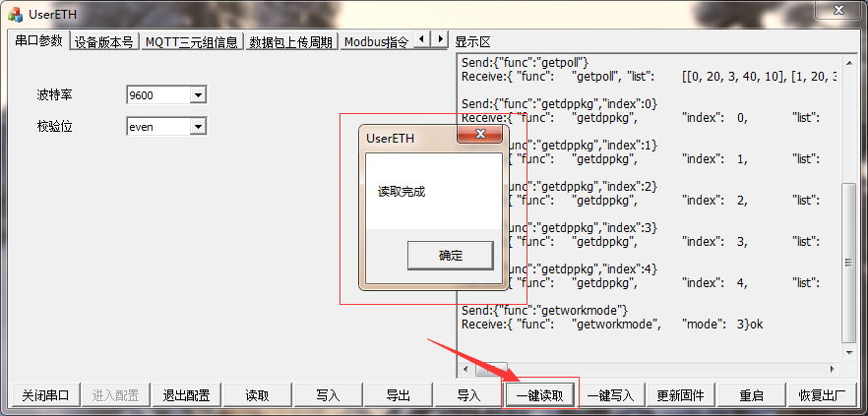Image resolution: width=868 pixels, height=416 pixels.
Task: Close the 读取完成 dialog with X
Action: point(480,134)
